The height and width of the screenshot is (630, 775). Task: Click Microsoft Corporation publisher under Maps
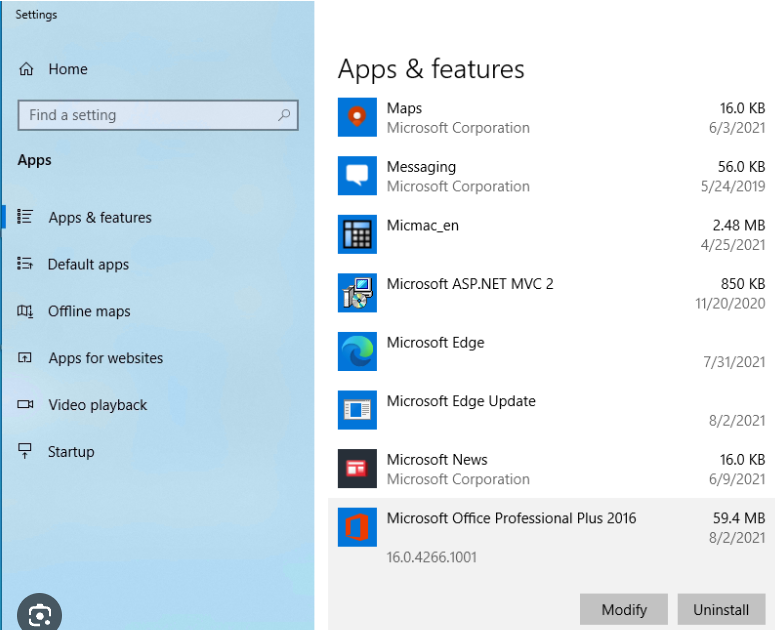[458, 127]
